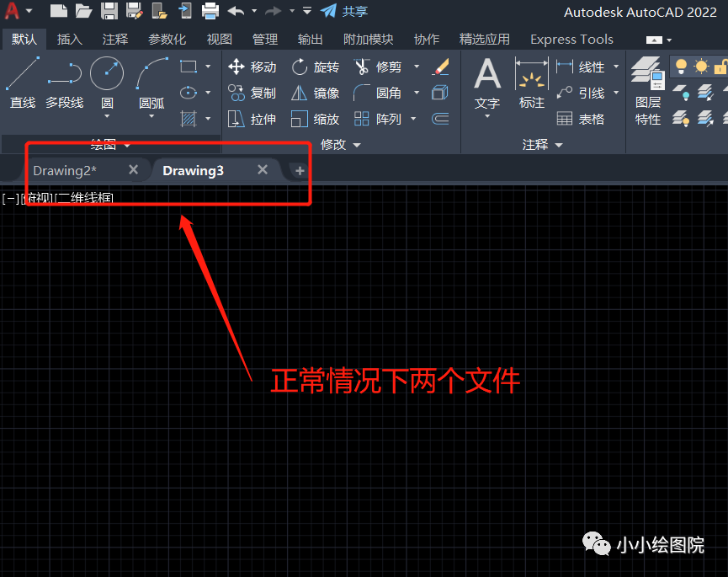Activate the Fillet command (圆角)

click(x=377, y=93)
